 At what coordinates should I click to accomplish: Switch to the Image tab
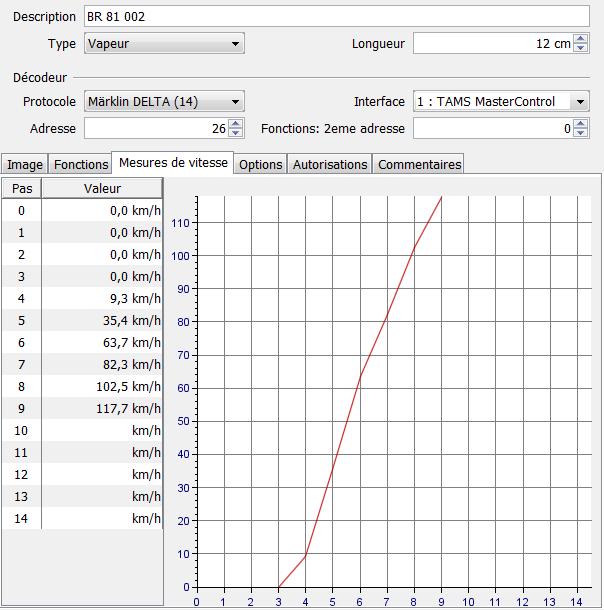coord(25,165)
